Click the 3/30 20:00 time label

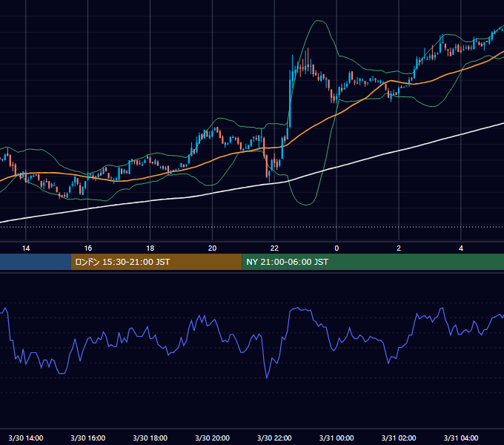212,438
